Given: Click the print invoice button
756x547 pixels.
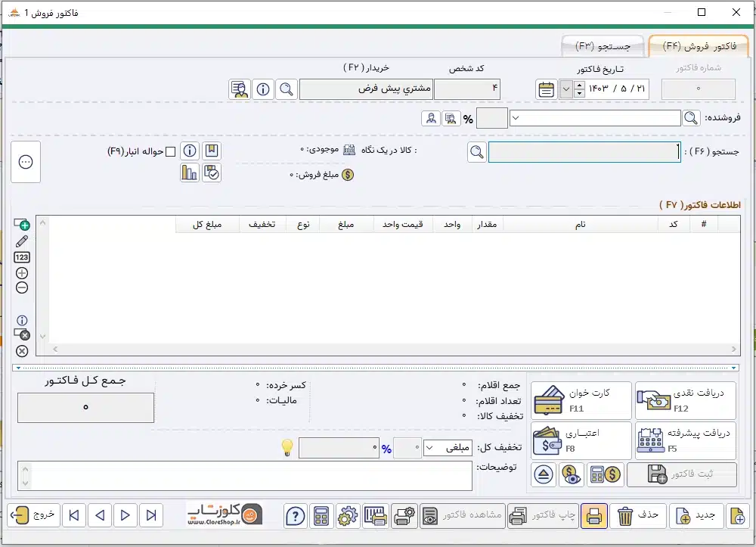Looking at the screenshot, I should (542, 516).
